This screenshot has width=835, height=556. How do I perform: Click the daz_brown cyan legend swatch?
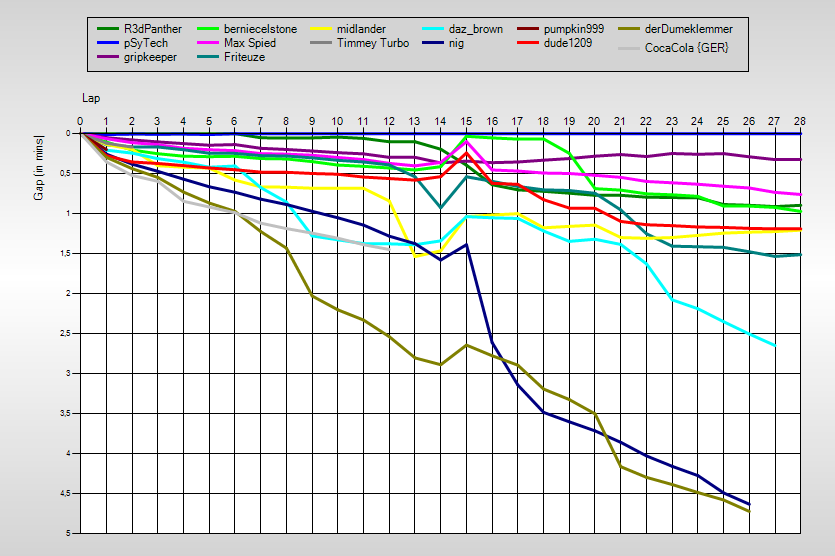coord(433,29)
